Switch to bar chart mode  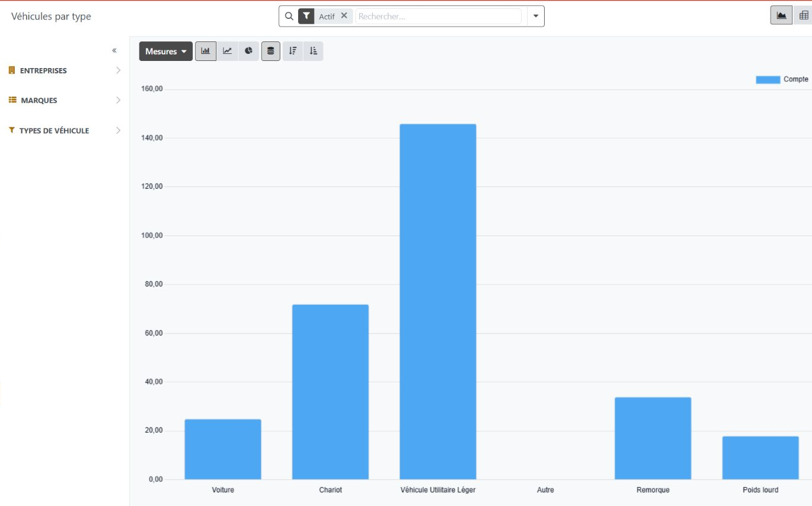click(x=206, y=51)
